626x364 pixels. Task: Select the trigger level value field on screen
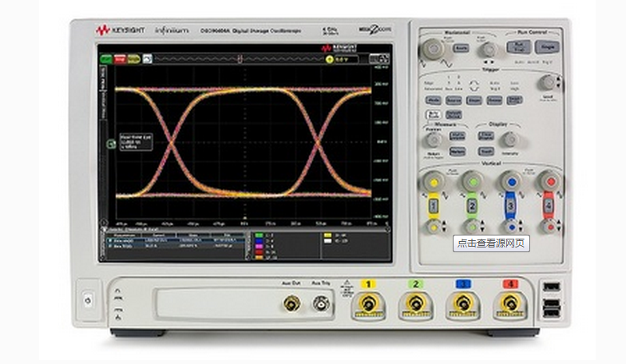[x=346, y=59]
